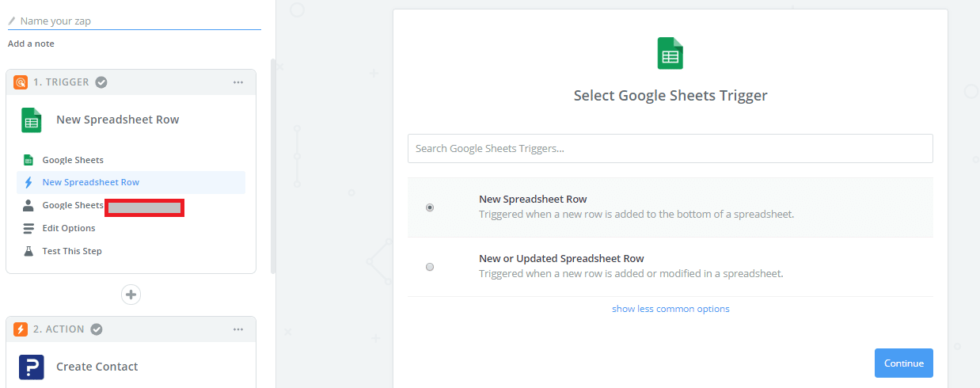Screen dimensions: 980x388
Task: Click the Continue button
Action: 904,363
